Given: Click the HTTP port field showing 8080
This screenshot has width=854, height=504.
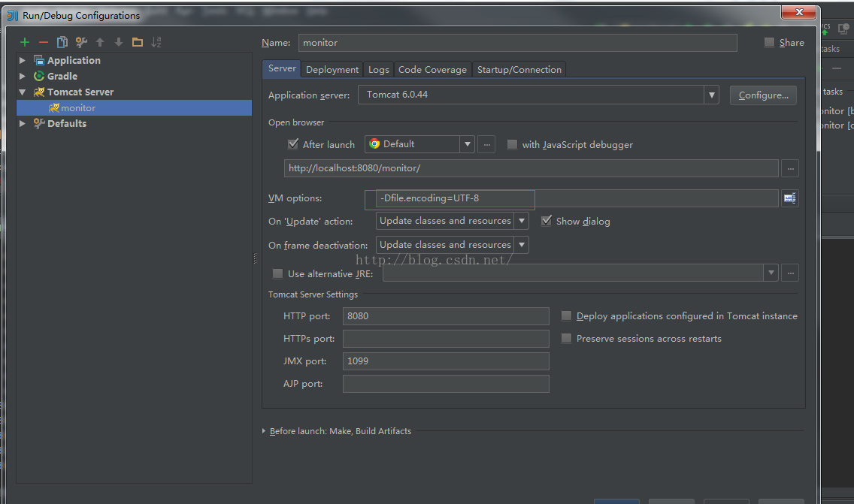Looking at the screenshot, I should click(x=446, y=316).
